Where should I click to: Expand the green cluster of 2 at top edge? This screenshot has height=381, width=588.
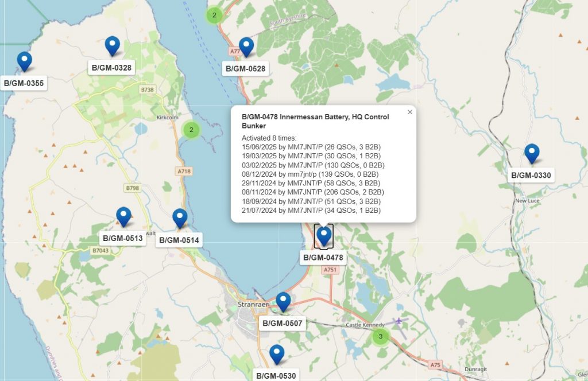[214, 15]
